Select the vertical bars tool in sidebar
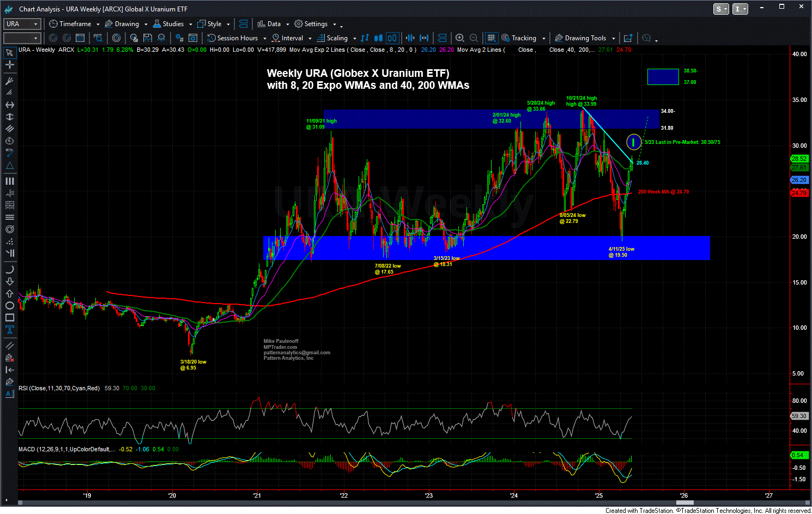812x514 pixels. point(9,181)
